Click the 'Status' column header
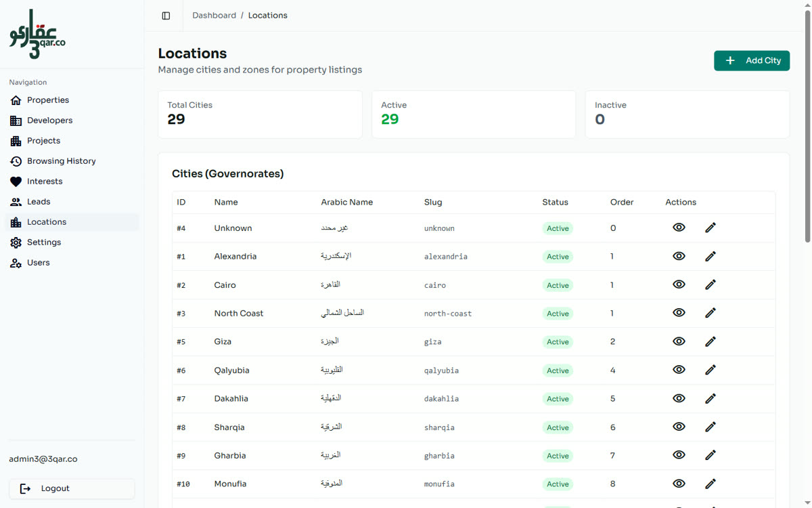812x508 pixels. pyautogui.click(x=556, y=202)
